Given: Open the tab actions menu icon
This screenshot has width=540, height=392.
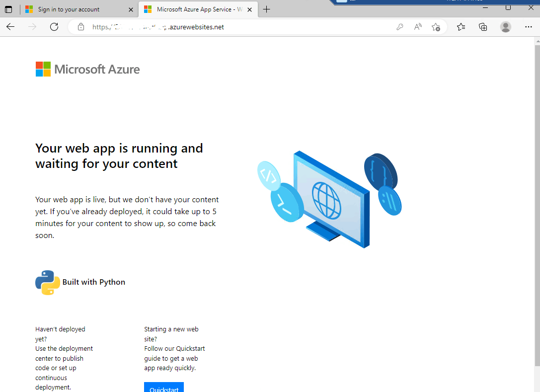Looking at the screenshot, I should [x=8, y=9].
